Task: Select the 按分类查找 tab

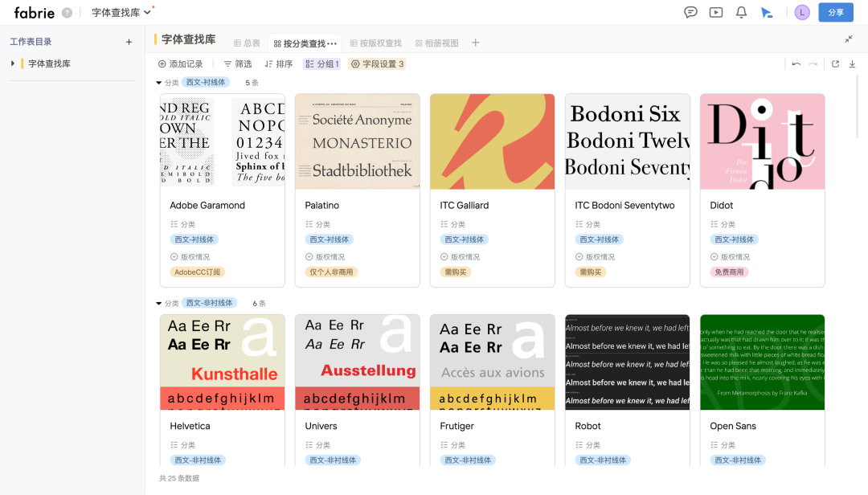Action: [x=305, y=43]
